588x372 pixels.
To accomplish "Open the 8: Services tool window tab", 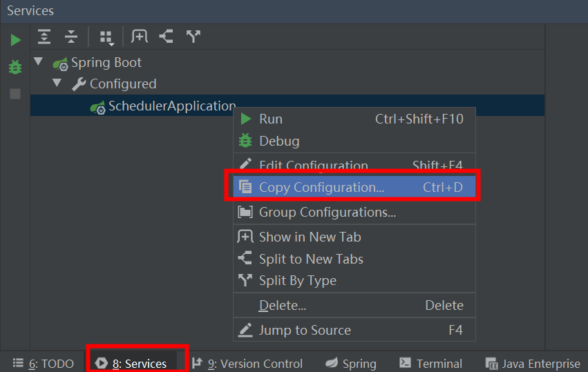I will (131, 364).
